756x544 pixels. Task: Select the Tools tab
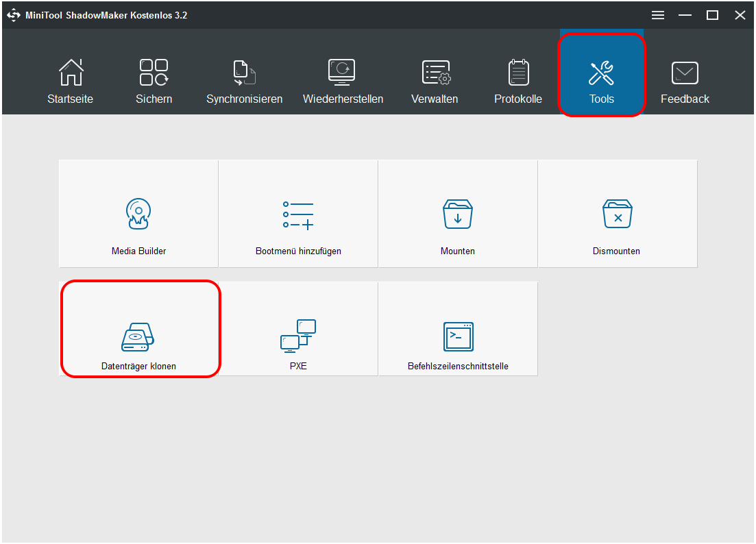[x=601, y=81]
